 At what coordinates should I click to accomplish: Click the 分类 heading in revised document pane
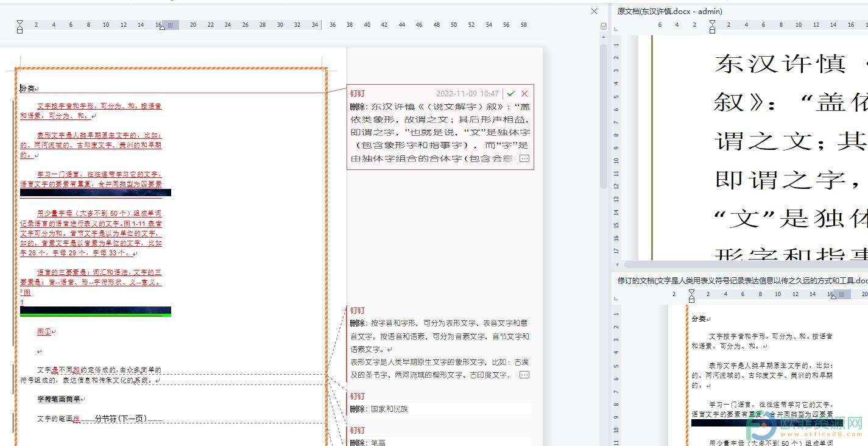(x=699, y=319)
